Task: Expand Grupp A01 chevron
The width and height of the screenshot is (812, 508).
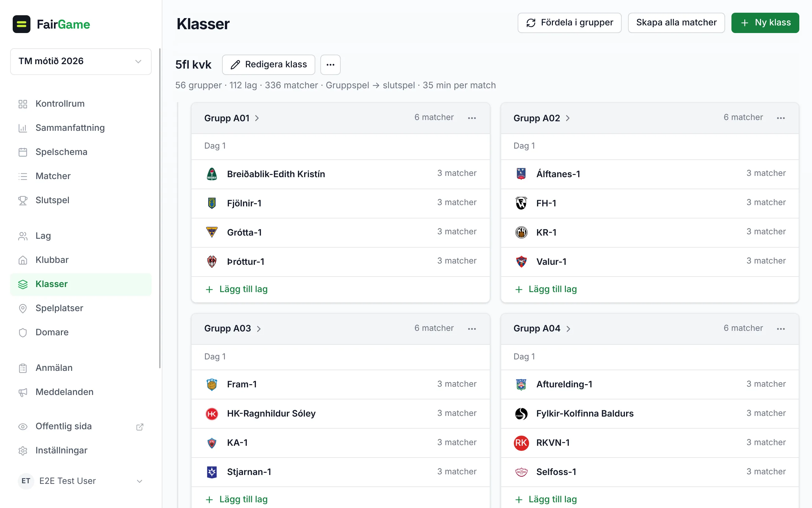Action: coord(257,118)
